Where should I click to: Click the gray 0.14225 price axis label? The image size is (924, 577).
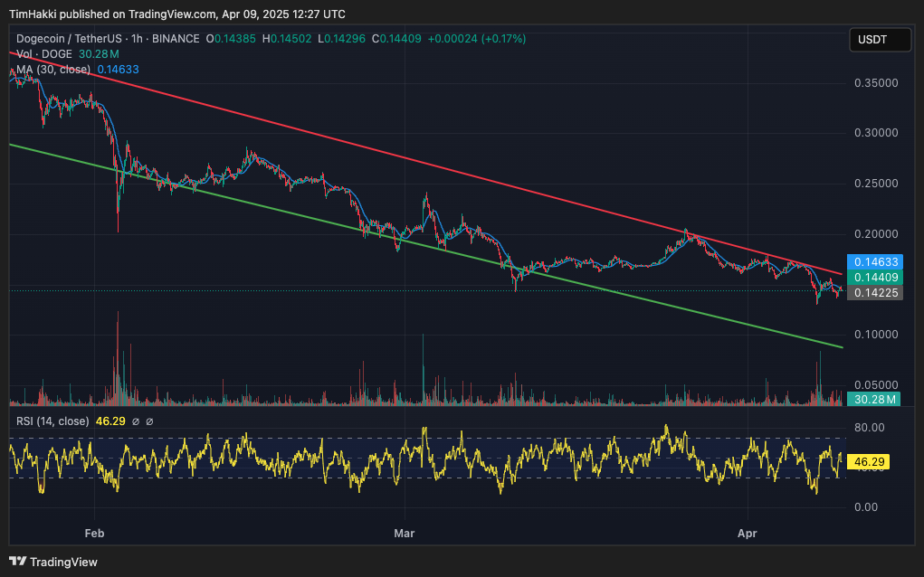click(x=875, y=293)
